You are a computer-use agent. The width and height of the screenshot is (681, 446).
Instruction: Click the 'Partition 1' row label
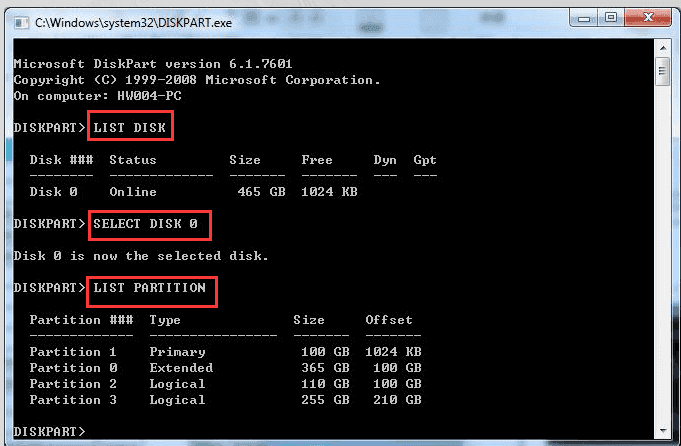click(x=73, y=352)
